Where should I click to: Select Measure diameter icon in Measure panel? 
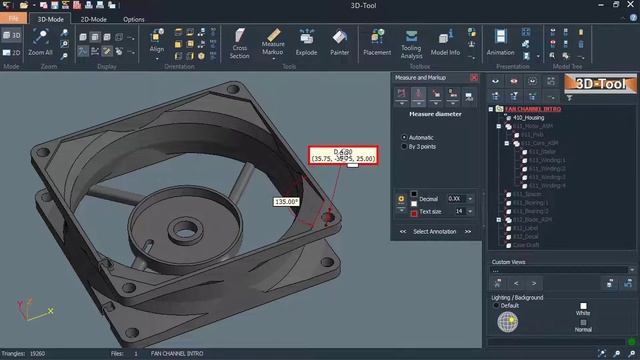click(418, 96)
